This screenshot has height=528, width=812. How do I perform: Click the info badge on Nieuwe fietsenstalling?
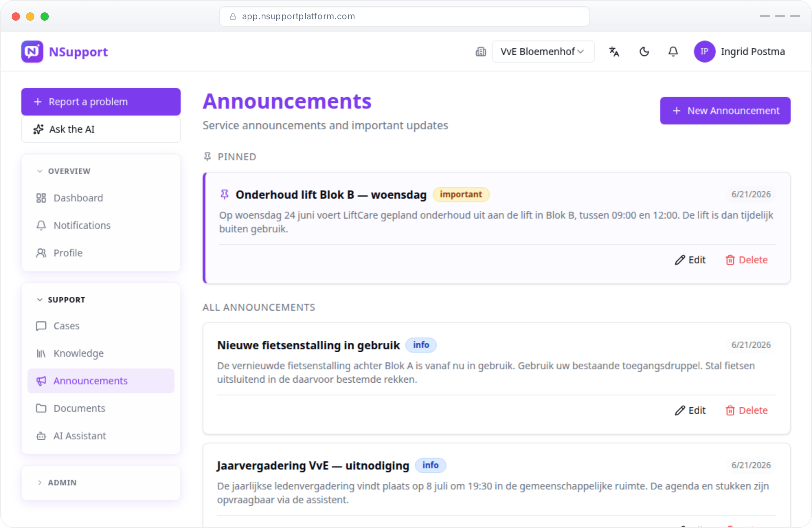coord(421,345)
